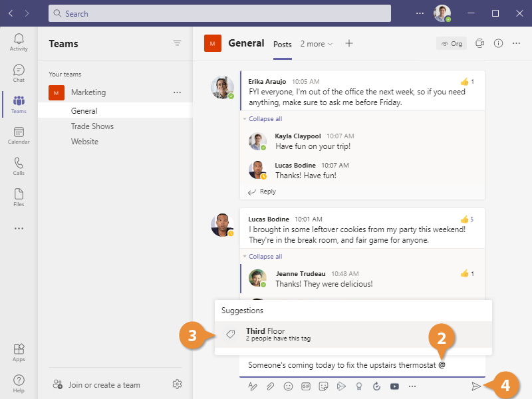The width and height of the screenshot is (532, 399).
Task: Collapse all replies under Lucas's cookie post
Action: click(x=265, y=257)
